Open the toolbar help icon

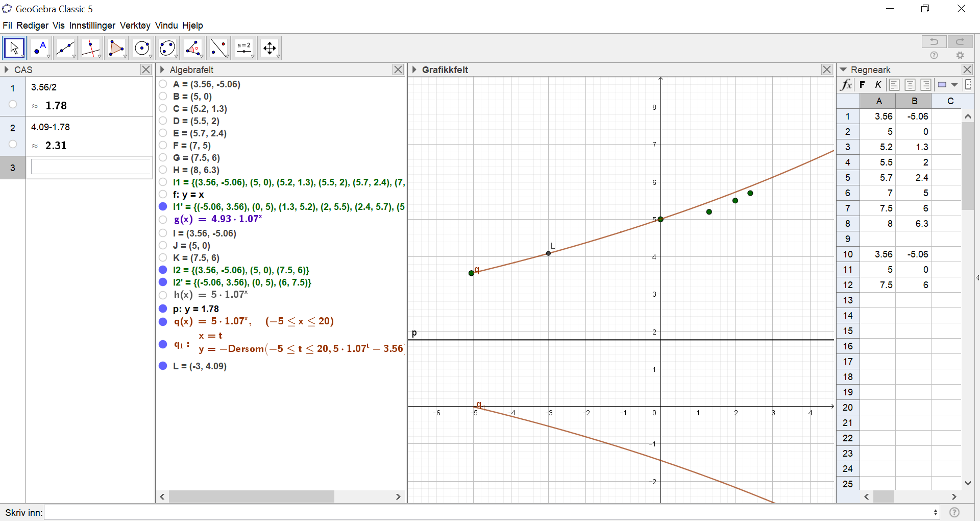[934, 55]
